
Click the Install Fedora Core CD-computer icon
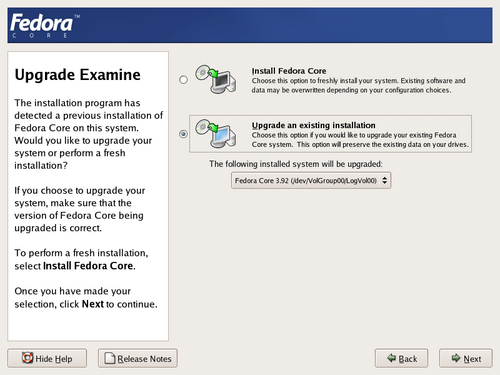[x=216, y=79]
